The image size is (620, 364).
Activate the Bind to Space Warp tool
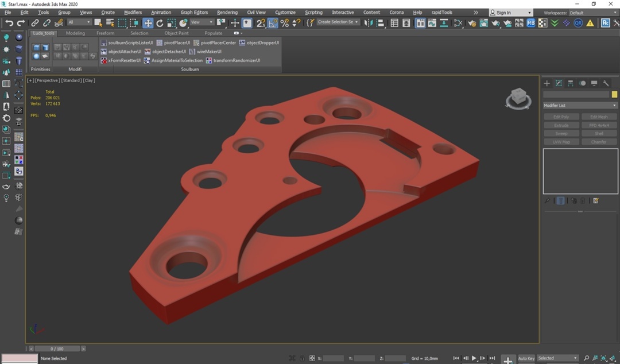[x=59, y=23]
